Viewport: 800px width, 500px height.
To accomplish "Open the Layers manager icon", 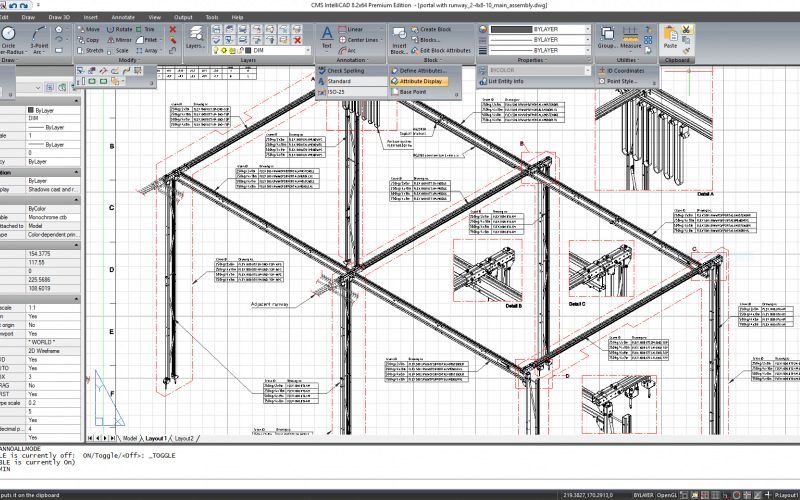I will (195, 33).
